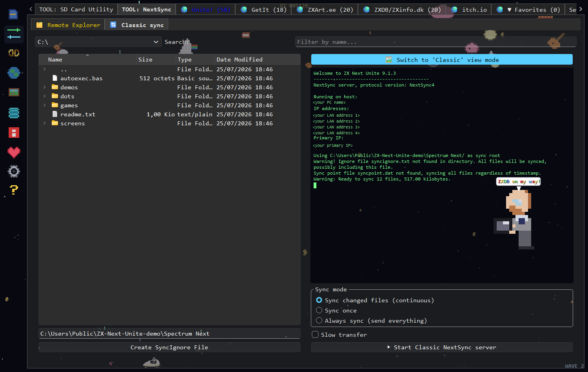The width and height of the screenshot is (588, 372).
Task: Expand the parent '..' folder row
Action: (45, 69)
